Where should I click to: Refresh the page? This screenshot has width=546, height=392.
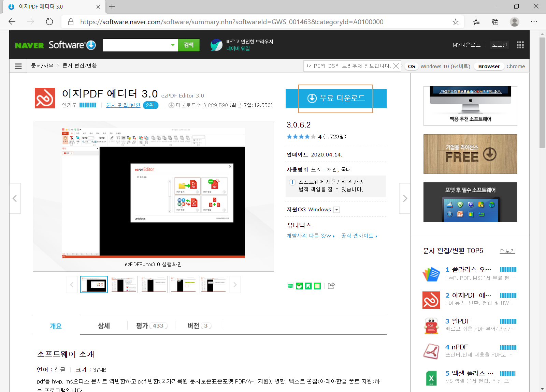49,22
